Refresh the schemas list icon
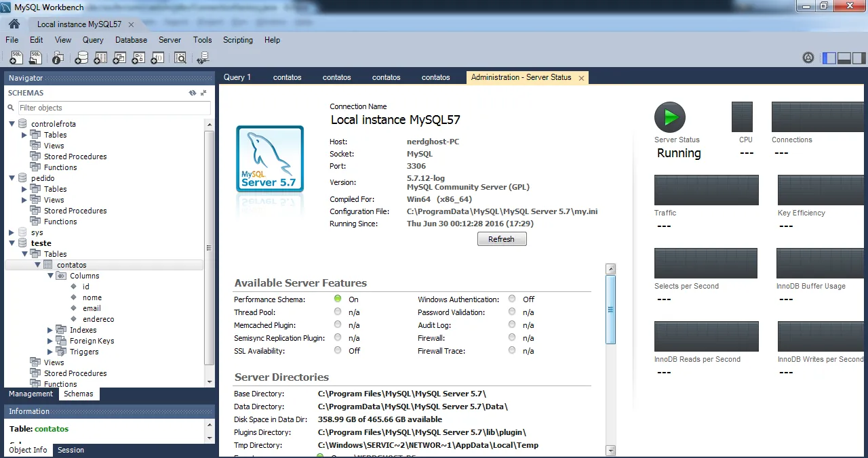Screen dimensions: 868x458 pos(193,93)
